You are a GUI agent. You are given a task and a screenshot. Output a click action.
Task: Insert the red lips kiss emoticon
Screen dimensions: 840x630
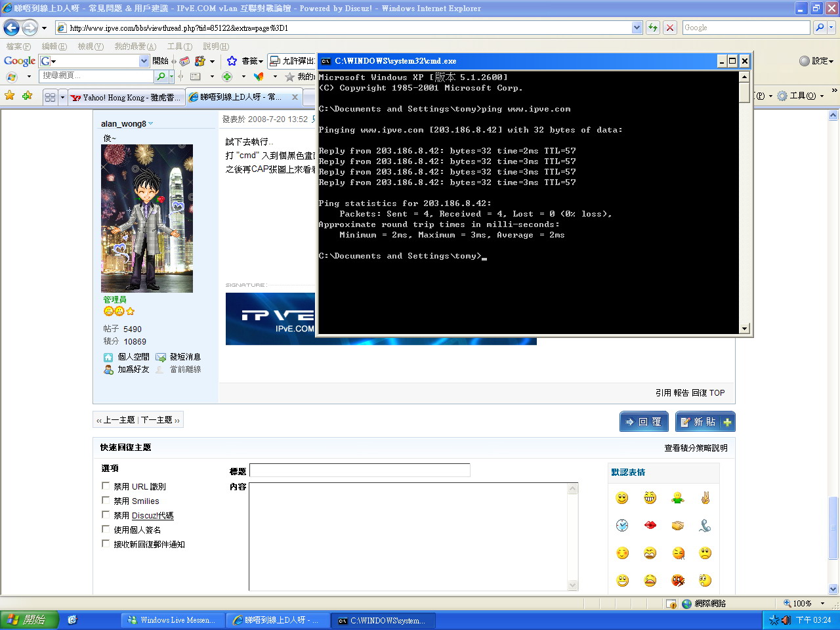coord(650,526)
